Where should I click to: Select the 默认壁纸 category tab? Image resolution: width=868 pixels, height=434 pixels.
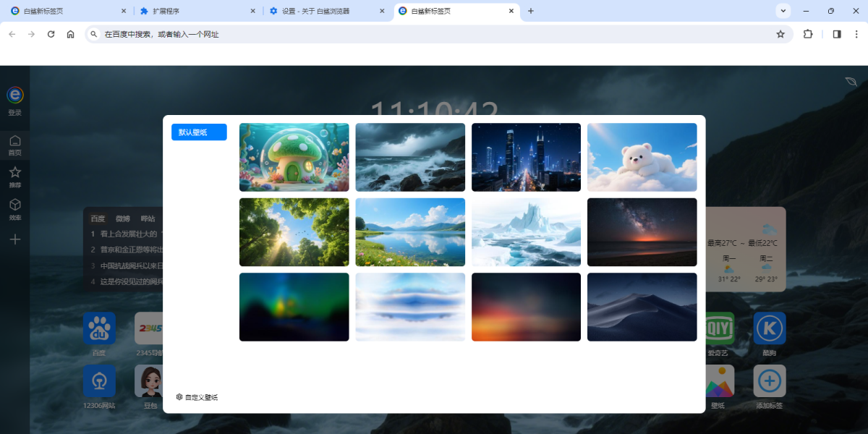[x=198, y=132]
